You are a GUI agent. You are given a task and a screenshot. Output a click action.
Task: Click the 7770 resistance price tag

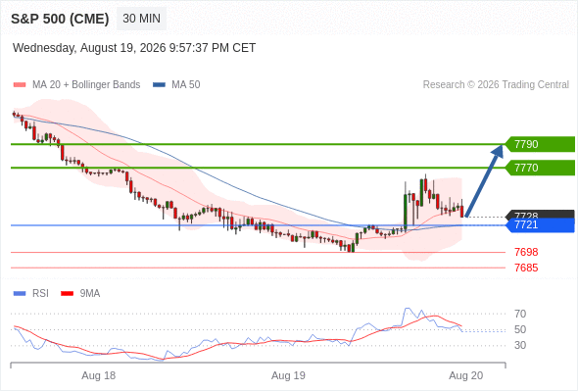[x=540, y=168]
